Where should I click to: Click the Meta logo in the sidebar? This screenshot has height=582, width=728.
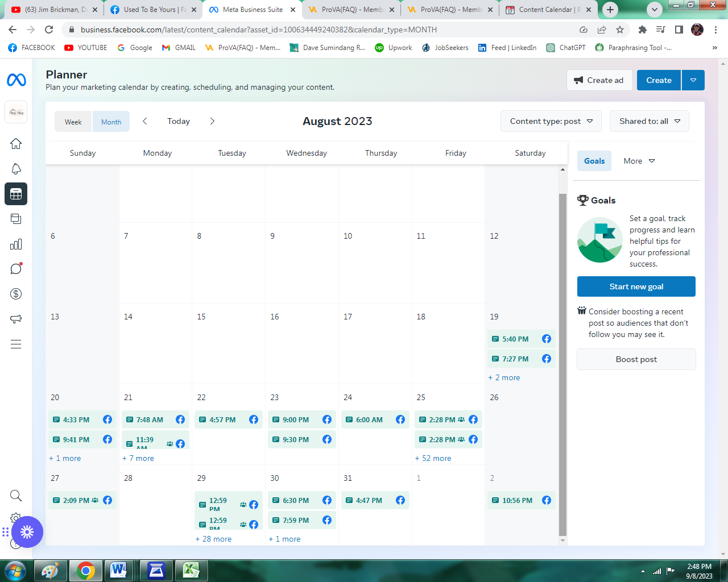point(16,80)
